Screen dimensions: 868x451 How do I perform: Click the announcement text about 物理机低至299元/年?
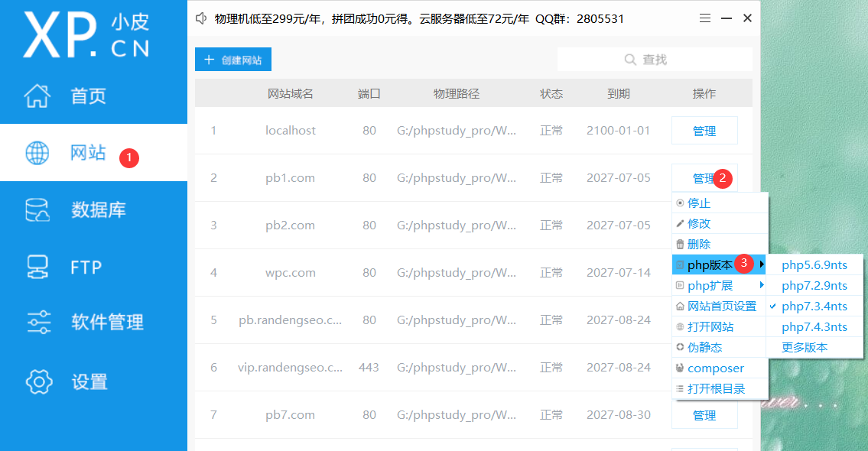pos(419,19)
